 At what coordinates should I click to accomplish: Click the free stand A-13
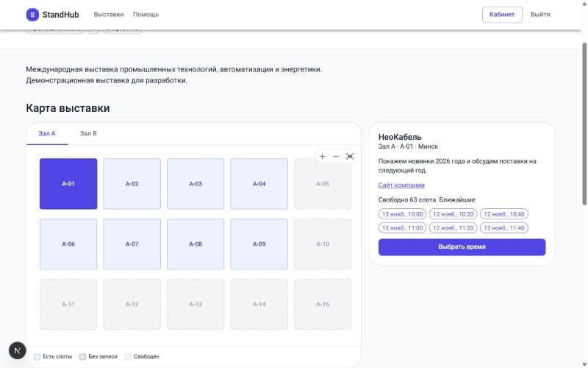196,304
